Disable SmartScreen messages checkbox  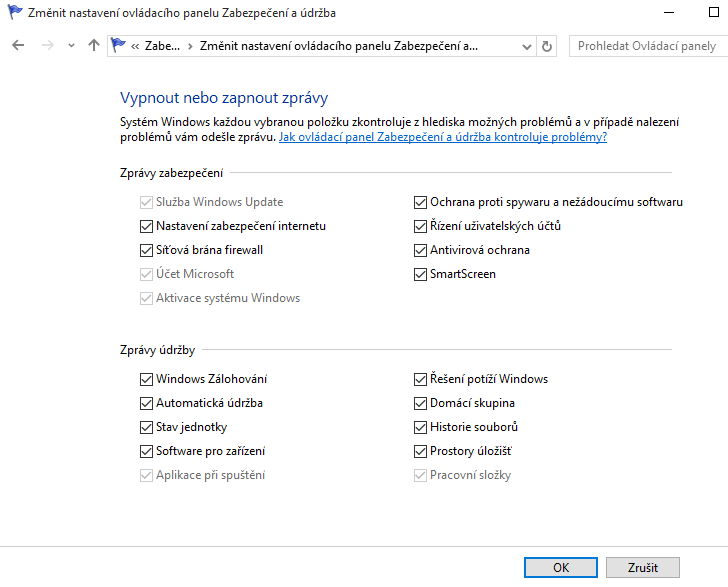point(420,274)
